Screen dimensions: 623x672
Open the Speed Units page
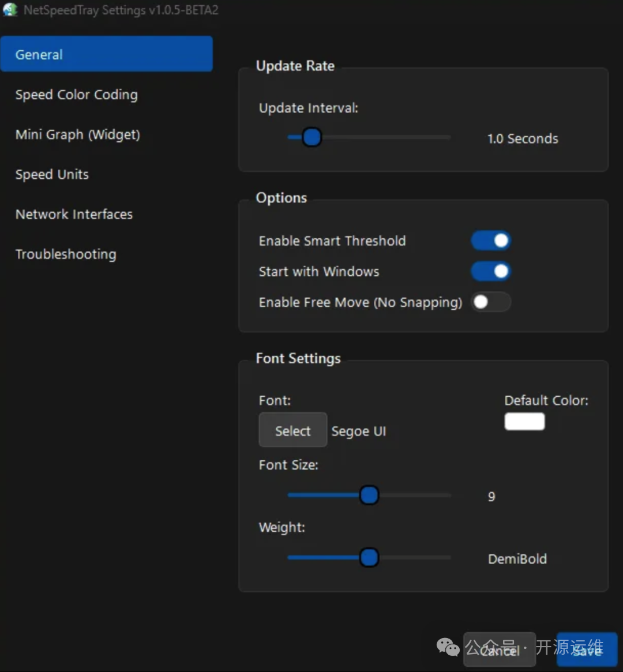point(52,174)
